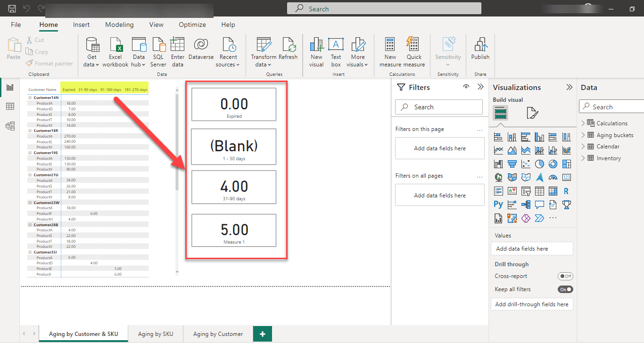Open the Insert ribbon tab
644x343 pixels.
(82, 24)
